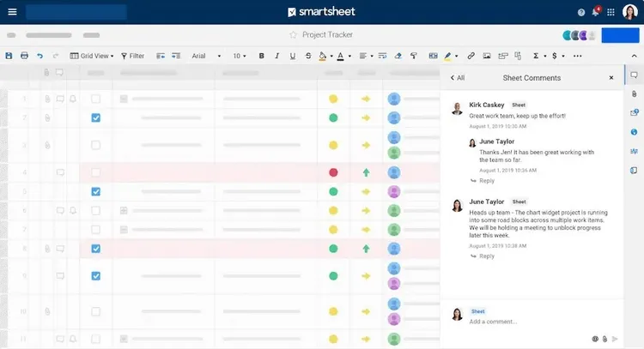Check the checkbox in row 6
Viewport: 644px width, 349px height.
point(95,211)
